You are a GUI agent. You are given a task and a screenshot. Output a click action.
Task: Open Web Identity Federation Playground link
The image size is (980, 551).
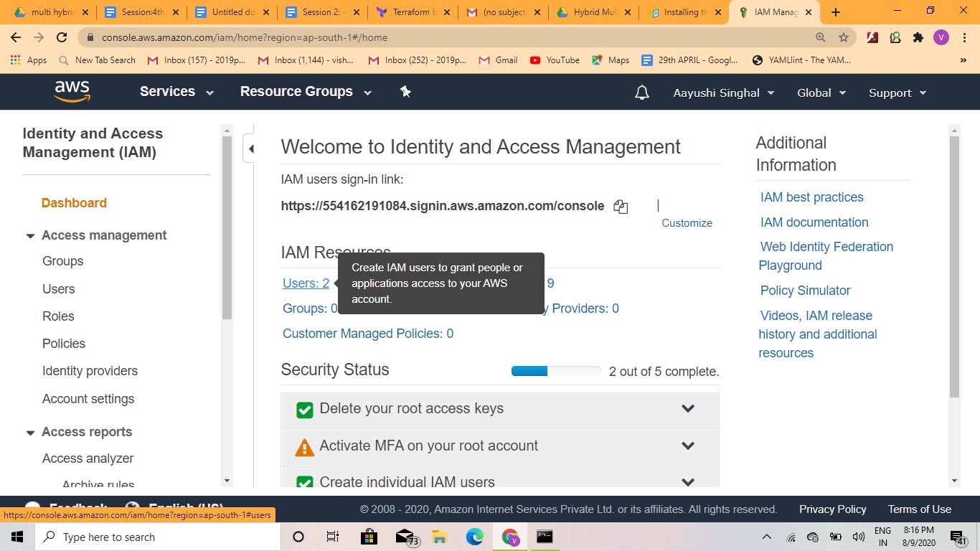point(826,256)
